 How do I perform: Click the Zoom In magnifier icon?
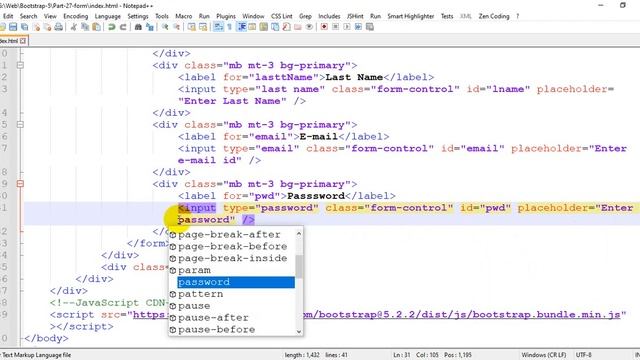point(165,27)
